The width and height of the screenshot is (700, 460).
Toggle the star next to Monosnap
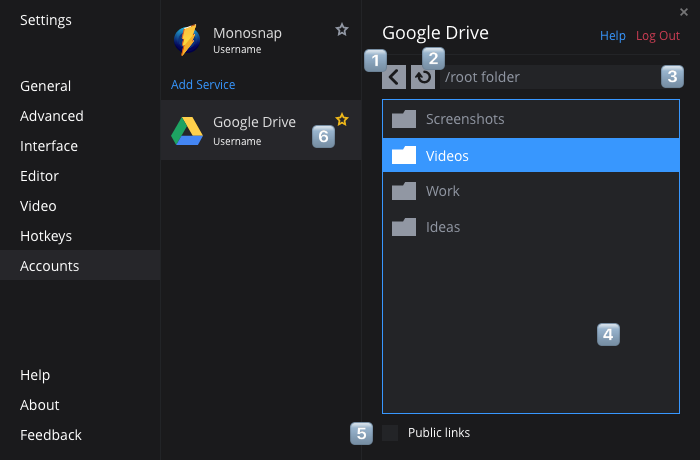[342, 30]
